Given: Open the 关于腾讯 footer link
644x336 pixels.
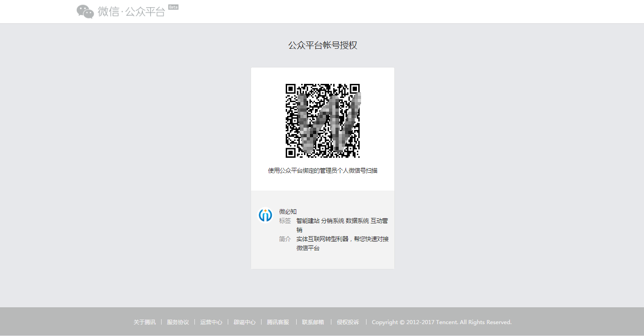Looking at the screenshot, I should (x=145, y=322).
